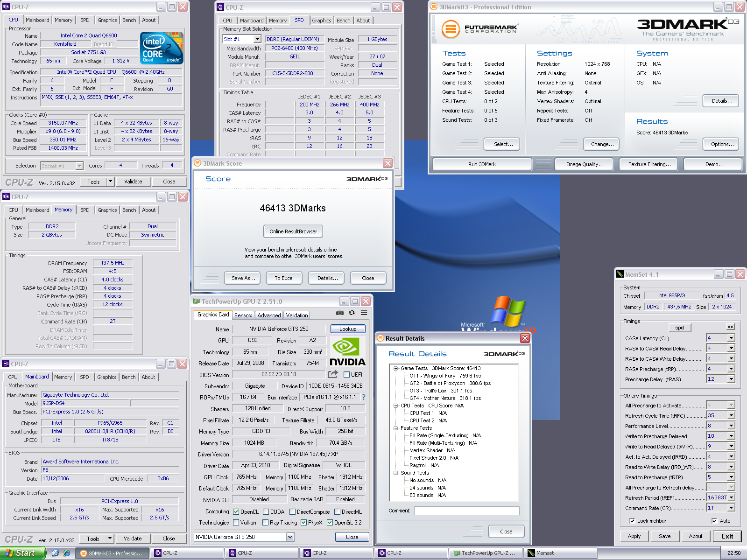The image size is (747, 560).
Task: Toggle the UEFI checkbox
Action: [x=346, y=375]
